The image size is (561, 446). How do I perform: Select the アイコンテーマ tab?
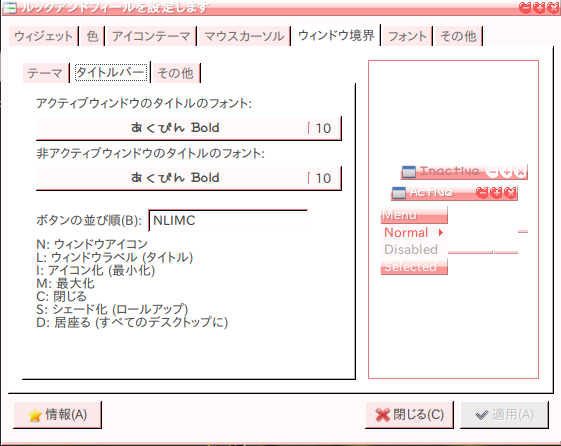coord(151,36)
